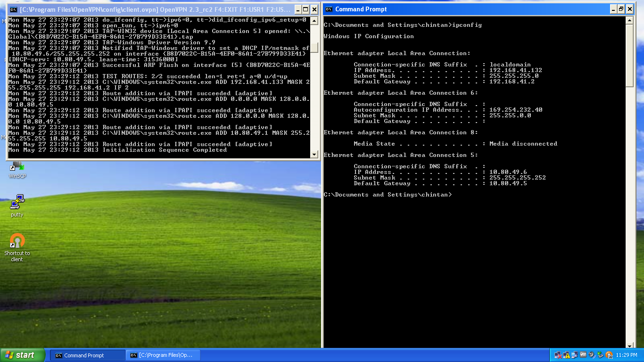This screenshot has height=362, width=644.
Task: Maximize the OpenVPN console window
Action: [x=305, y=9]
